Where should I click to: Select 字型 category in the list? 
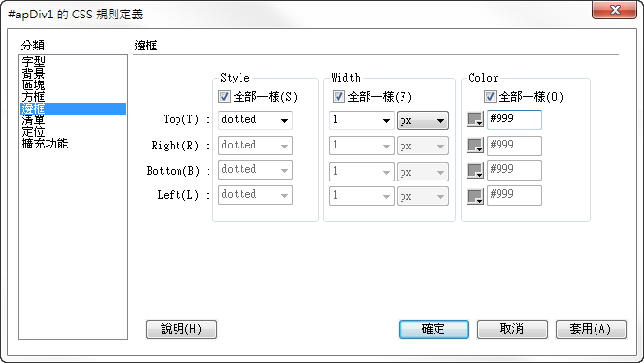33,62
